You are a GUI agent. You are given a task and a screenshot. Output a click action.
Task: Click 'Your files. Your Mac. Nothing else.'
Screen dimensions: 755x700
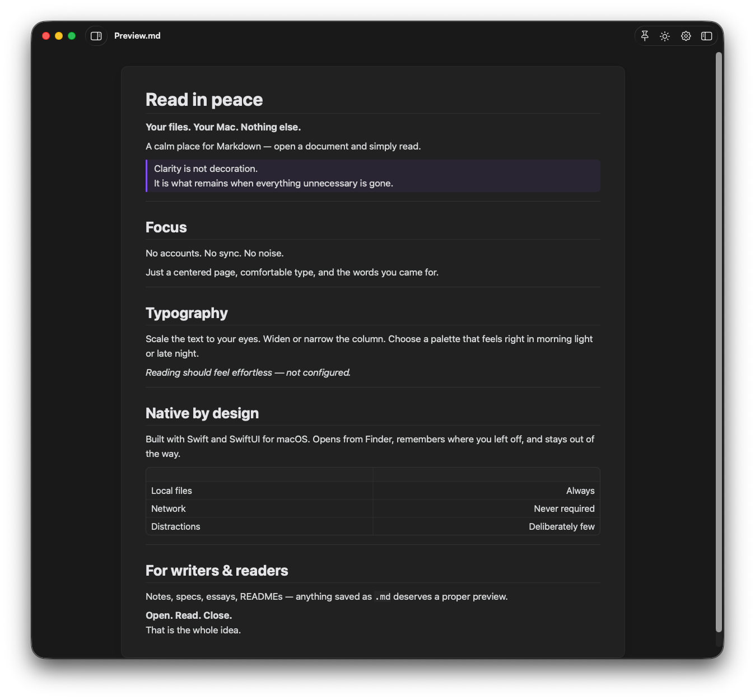click(x=223, y=127)
